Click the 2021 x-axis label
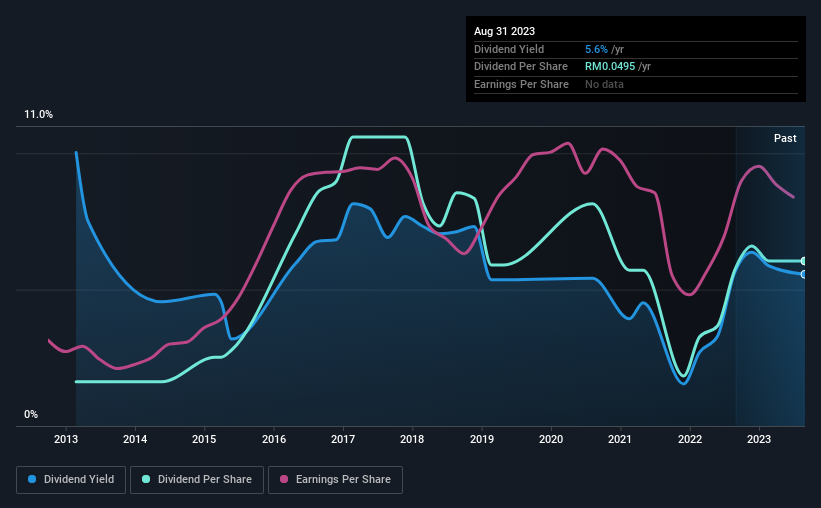 (x=620, y=439)
